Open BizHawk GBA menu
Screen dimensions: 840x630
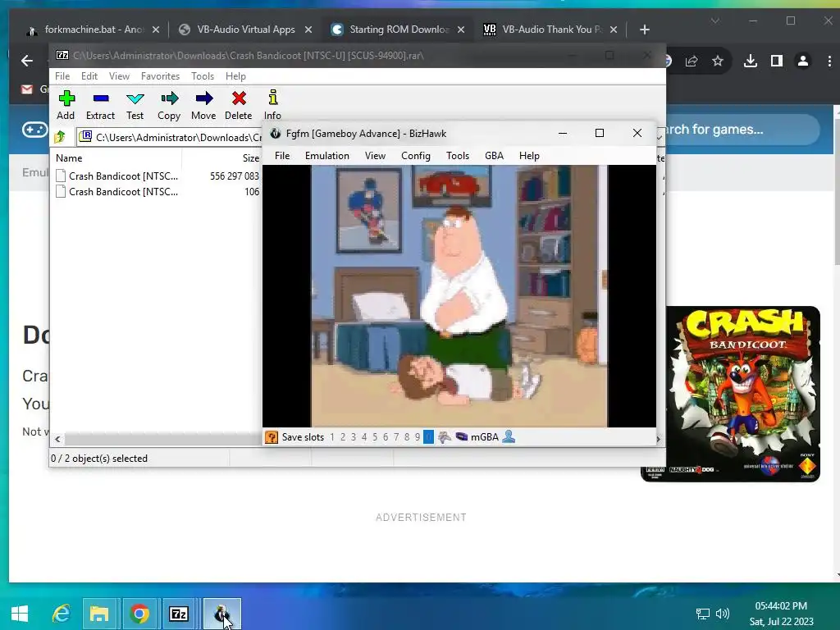494,156
